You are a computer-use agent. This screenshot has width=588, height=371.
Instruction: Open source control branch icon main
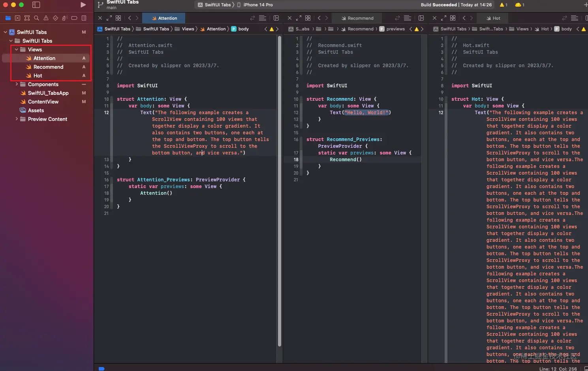(x=100, y=5)
